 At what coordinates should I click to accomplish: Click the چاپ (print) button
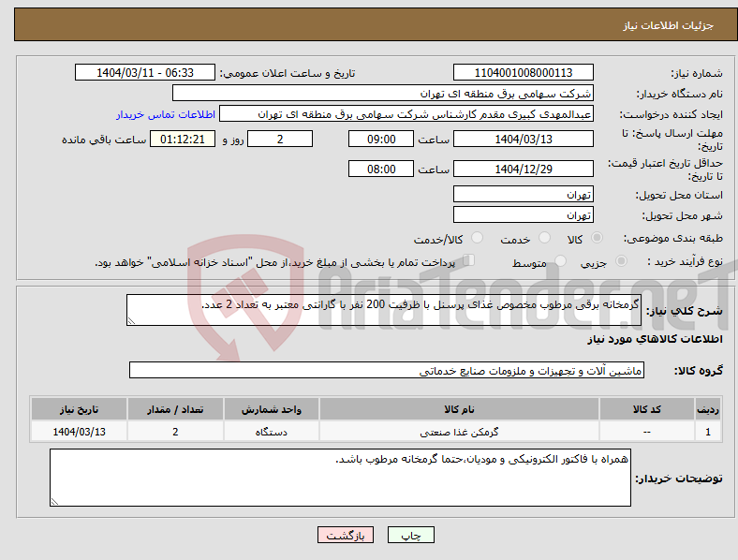[x=410, y=536]
